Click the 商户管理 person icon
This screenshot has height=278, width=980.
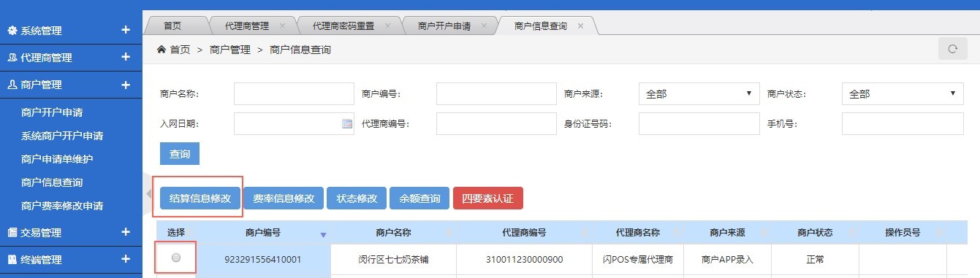pos(12,85)
